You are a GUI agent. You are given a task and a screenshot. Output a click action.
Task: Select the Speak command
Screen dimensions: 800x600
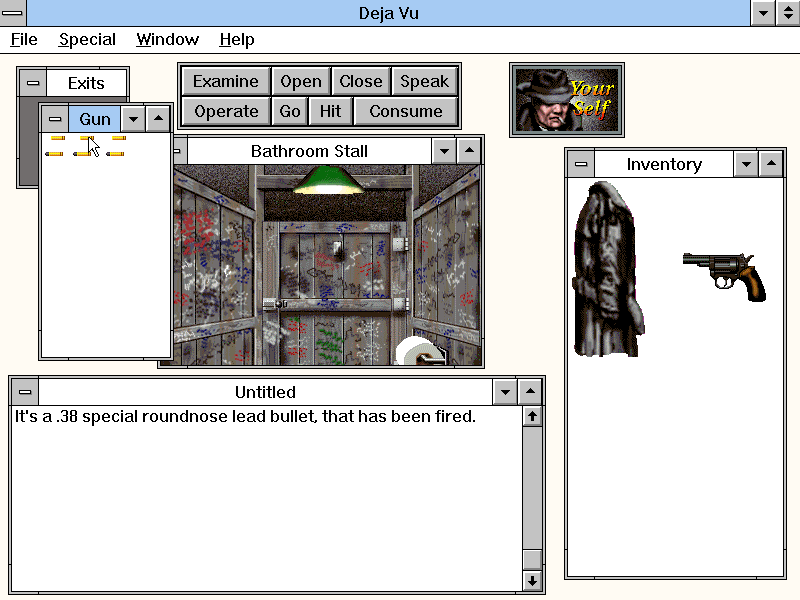tap(424, 82)
